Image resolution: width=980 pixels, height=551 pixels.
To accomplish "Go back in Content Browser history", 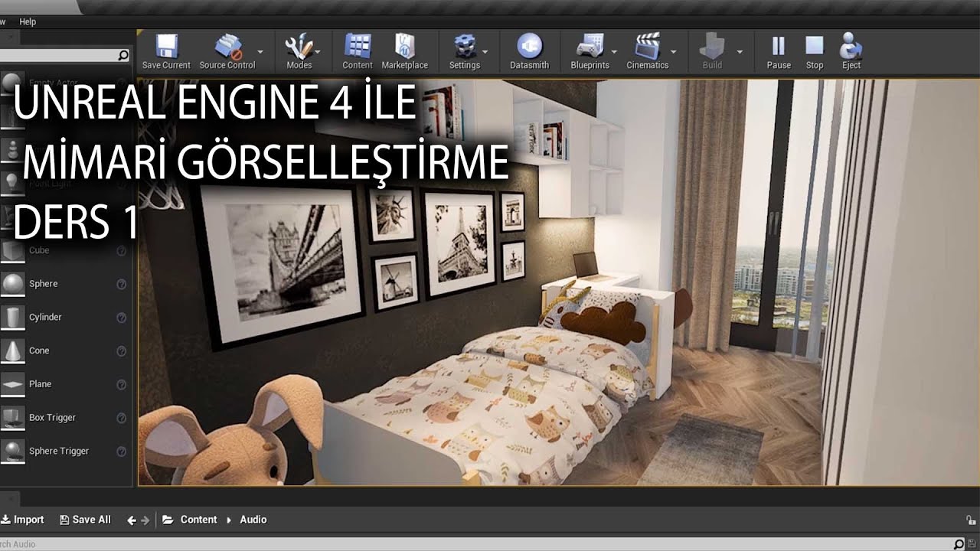I will pyautogui.click(x=132, y=520).
